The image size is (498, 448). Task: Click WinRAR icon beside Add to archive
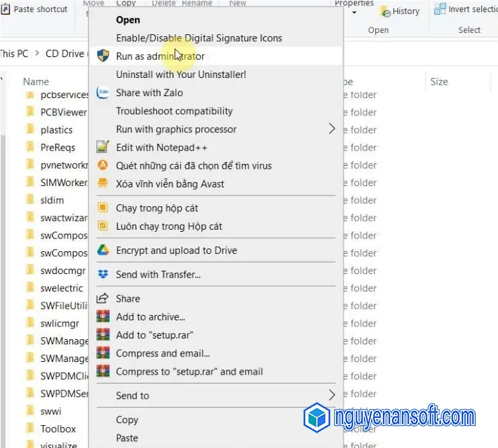[x=103, y=316]
